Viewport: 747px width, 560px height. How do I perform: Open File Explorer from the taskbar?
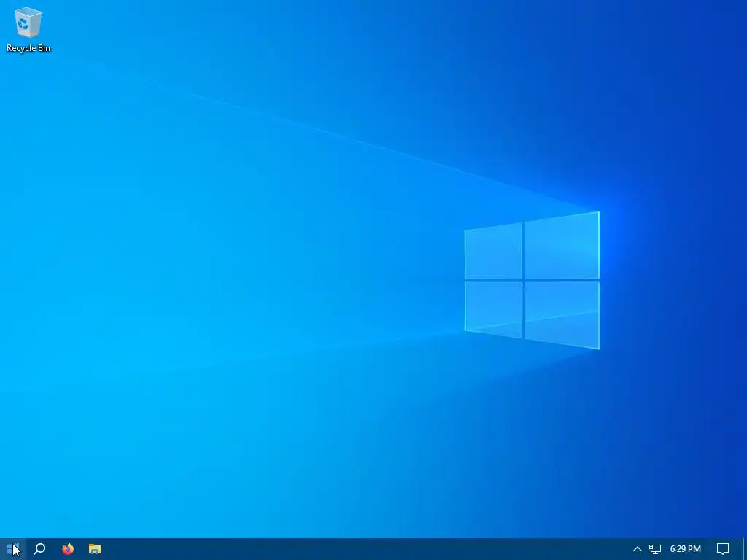point(95,549)
